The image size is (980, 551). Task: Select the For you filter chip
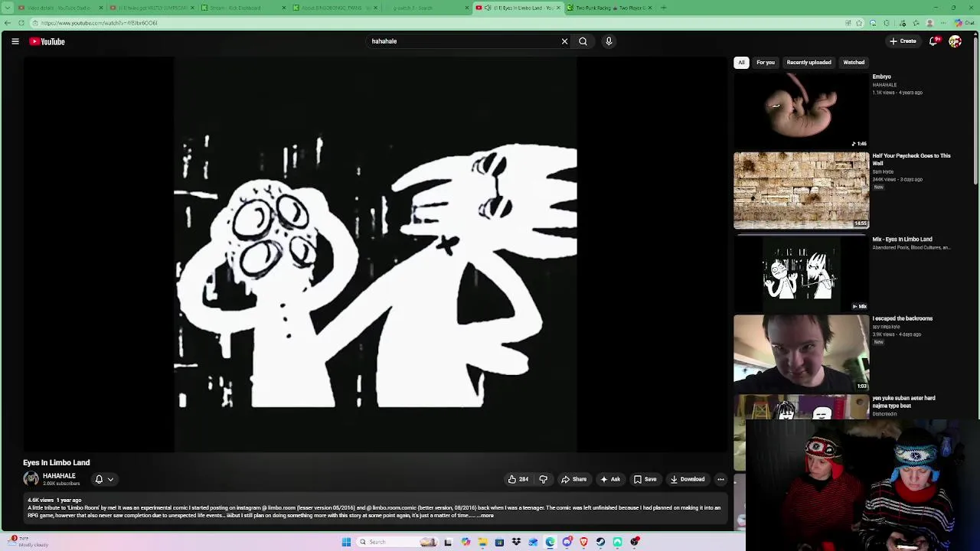point(766,63)
